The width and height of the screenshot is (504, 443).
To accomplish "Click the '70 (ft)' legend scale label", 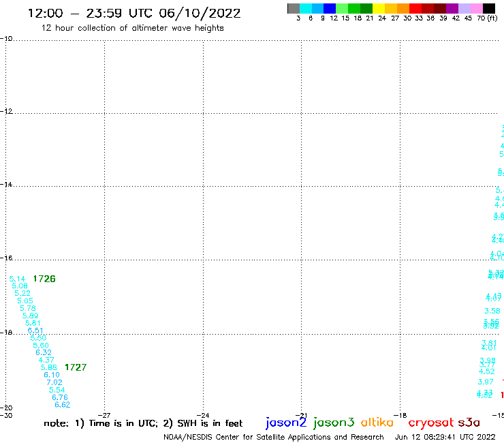I will tap(487, 18).
